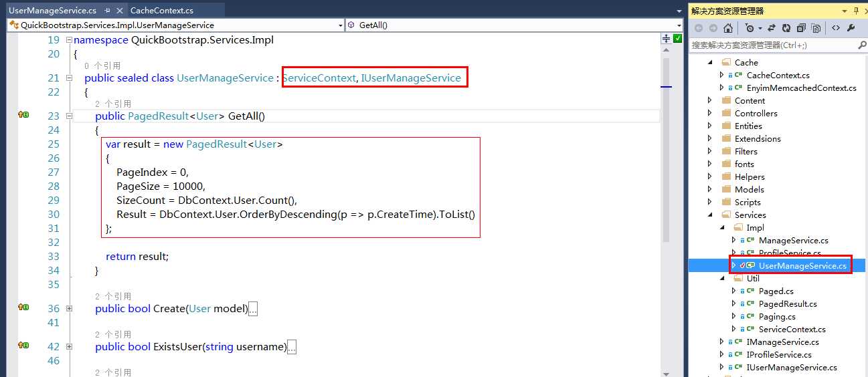Select EnyimMemcachedContext.cs in Solution Explorer
This screenshot has height=377, width=868.
[x=801, y=88]
